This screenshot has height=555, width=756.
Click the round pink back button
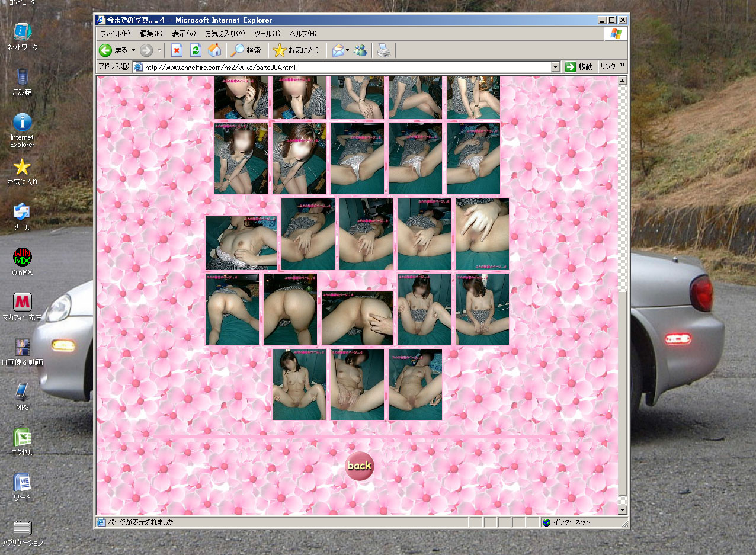(x=359, y=466)
